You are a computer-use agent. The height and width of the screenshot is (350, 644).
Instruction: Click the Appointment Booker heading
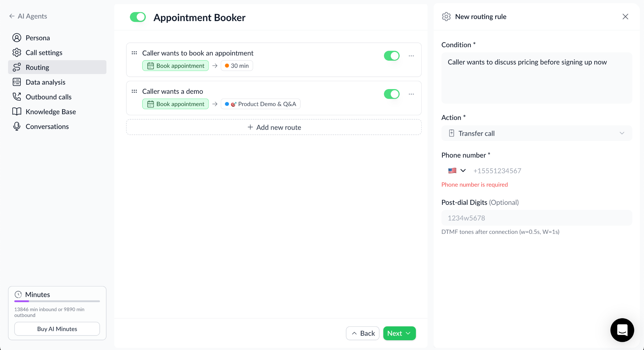pyautogui.click(x=199, y=17)
